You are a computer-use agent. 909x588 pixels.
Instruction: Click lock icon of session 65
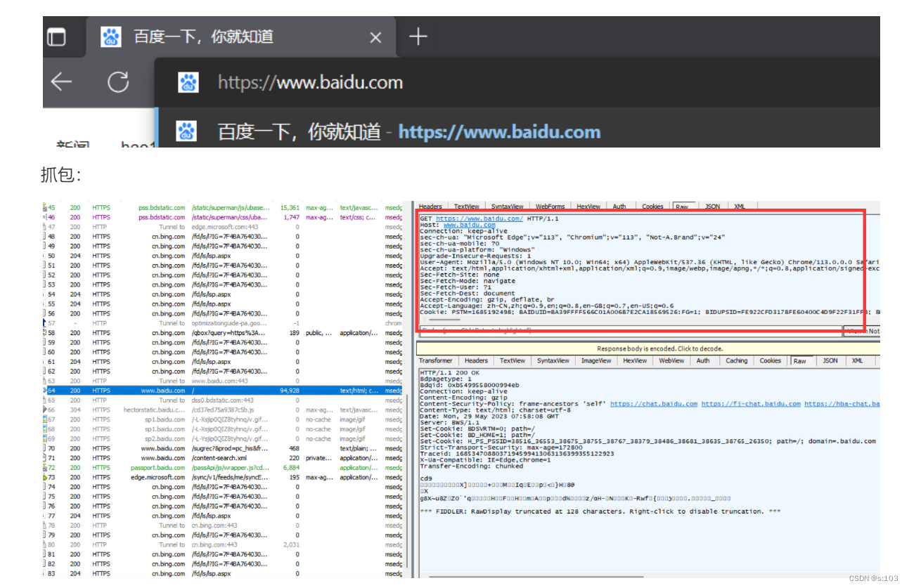tap(46, 400)
